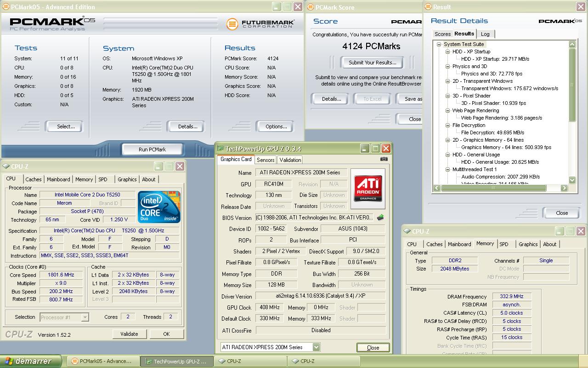The width and height of the screenshot is (588, 368).
Task: Click Memory Size value 2048 MBytes
Action: pos(455,269)
